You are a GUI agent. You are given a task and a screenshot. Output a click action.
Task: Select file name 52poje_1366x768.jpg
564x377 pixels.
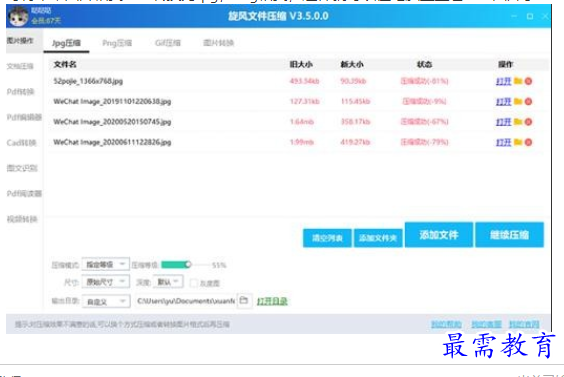click(x=88, y=81)
